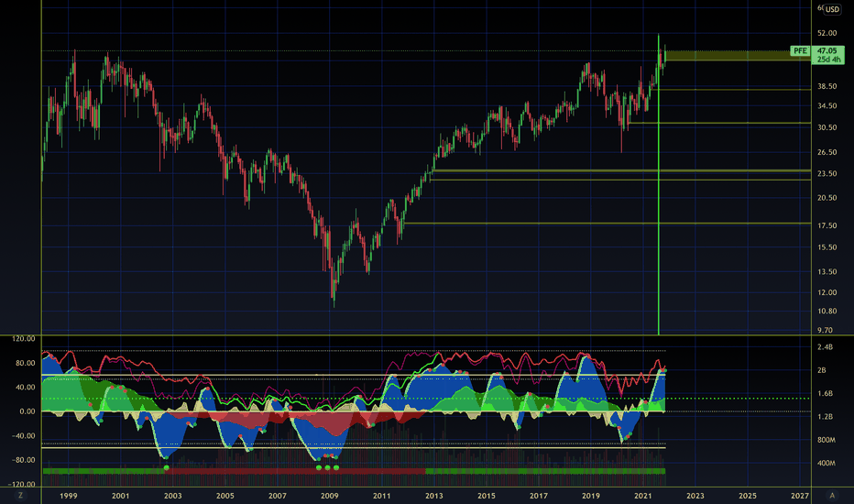Screen dimensions: 854x504
Task: Click the -80.00 oscillator scale label
Action: 24,459
